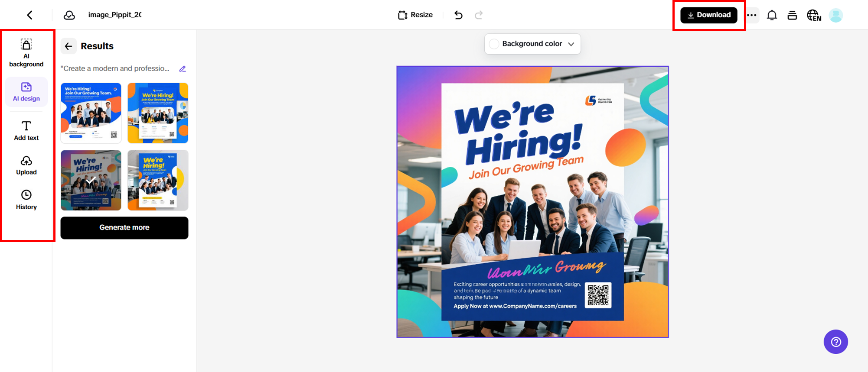Open the language globe selector
868x372 pixels.
[814, 15]
